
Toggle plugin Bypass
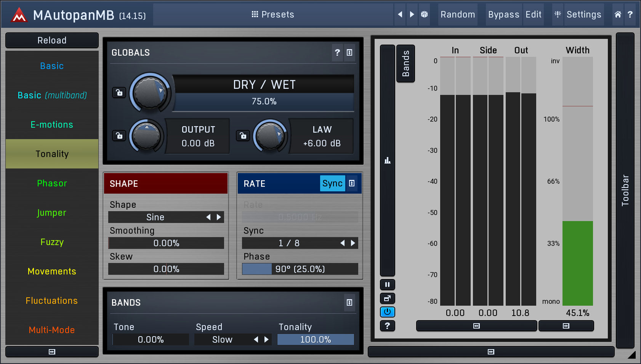503,14
